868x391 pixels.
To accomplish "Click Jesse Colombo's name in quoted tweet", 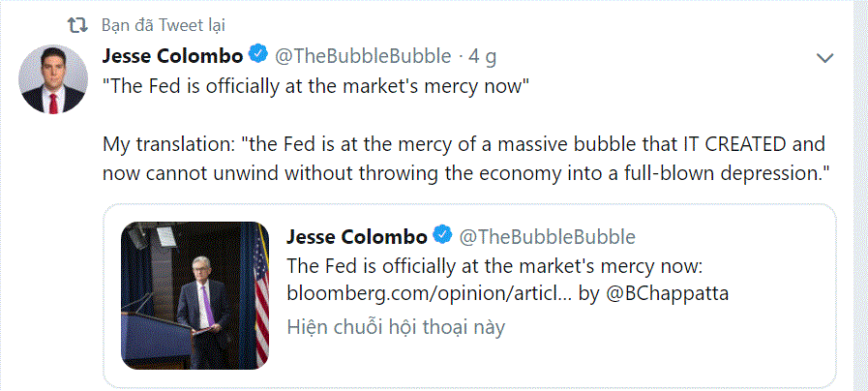I will pyautogui.click(x=357, y=237).
